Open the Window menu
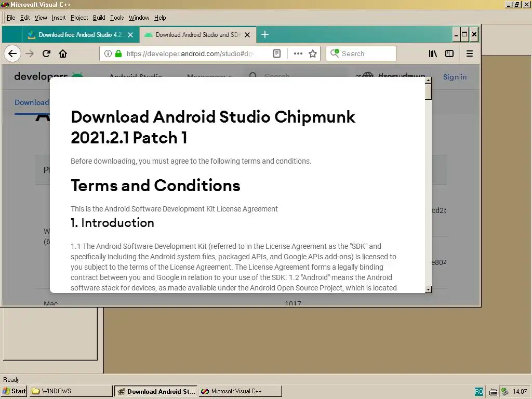 (139, 18)
